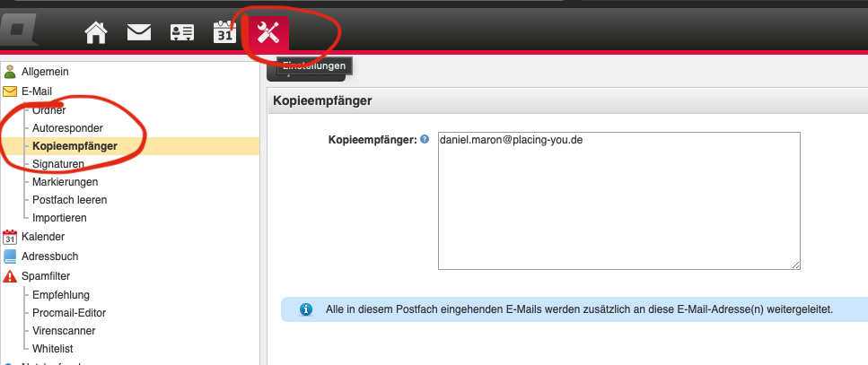The width and height of the screenshot is (868, 365).
Task: Open Kalender settings
Action: [43, 237]
